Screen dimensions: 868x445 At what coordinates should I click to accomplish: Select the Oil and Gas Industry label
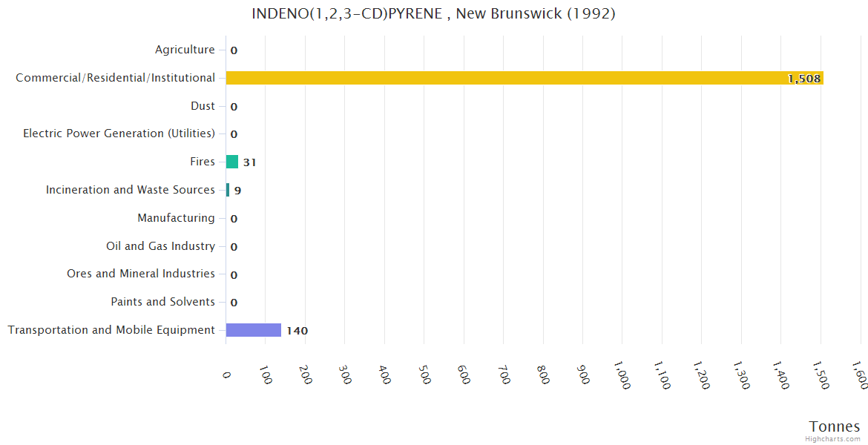point(160,246)
